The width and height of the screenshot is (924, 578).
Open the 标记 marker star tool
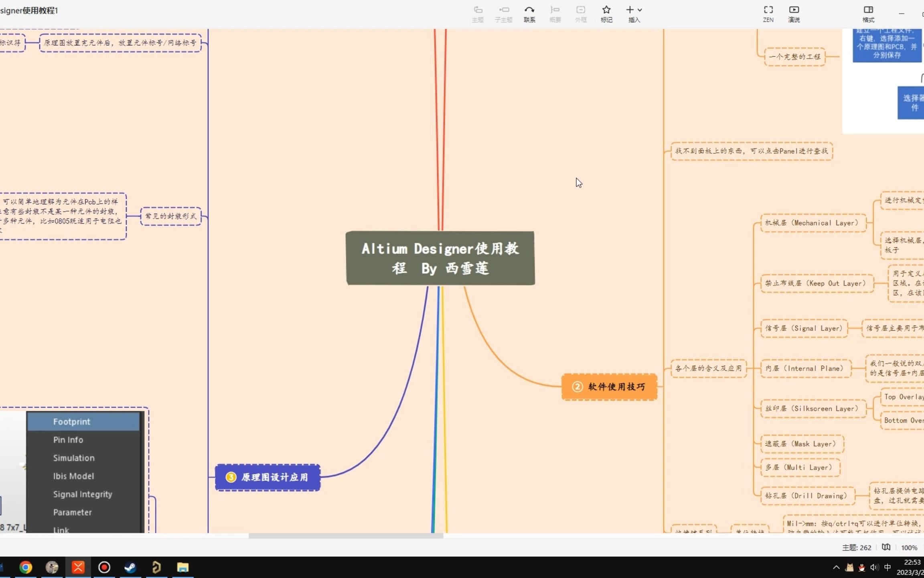(x=606, y=14)
